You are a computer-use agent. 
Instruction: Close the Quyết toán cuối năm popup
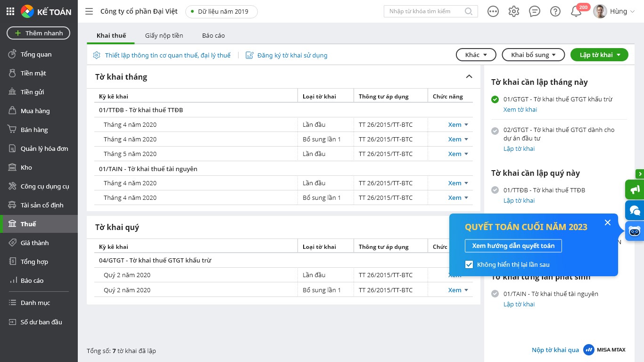tap(608, 222)
